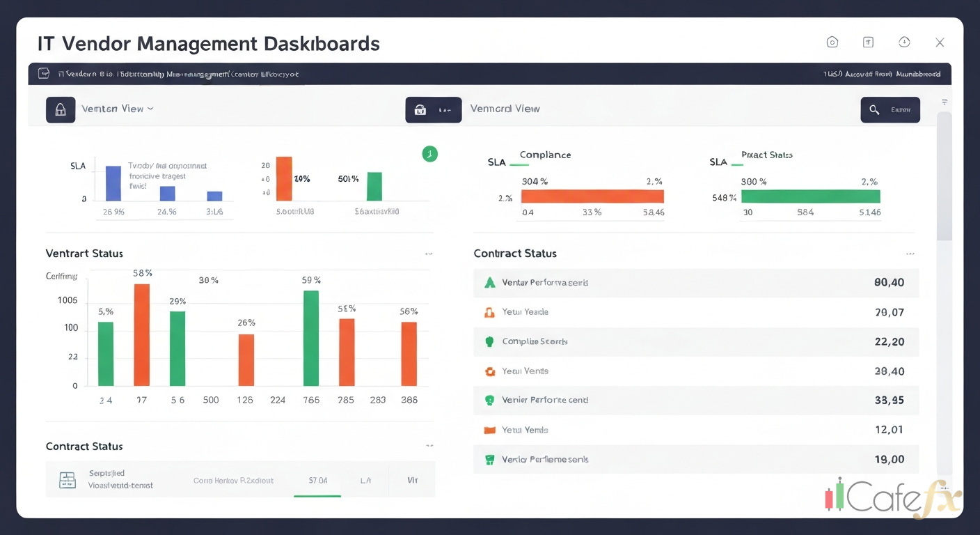Click the chat bubble icon in the dark banner
The width and height of the screenshot is (980, 535).
(x=43, y=72)
